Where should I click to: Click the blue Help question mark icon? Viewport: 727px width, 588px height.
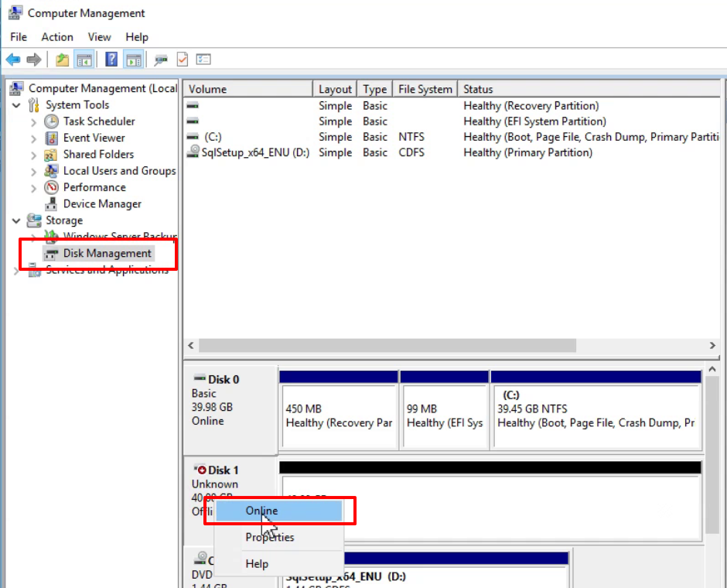point(111,60)
